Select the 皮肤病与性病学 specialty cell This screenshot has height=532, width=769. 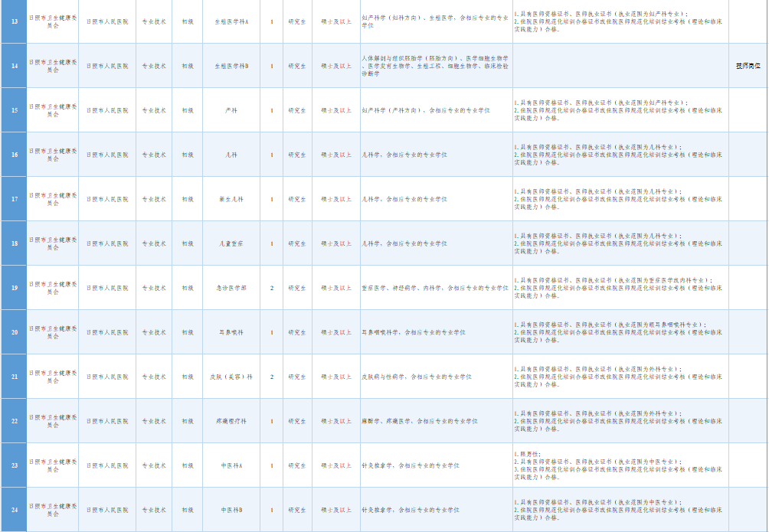[437, 377]
